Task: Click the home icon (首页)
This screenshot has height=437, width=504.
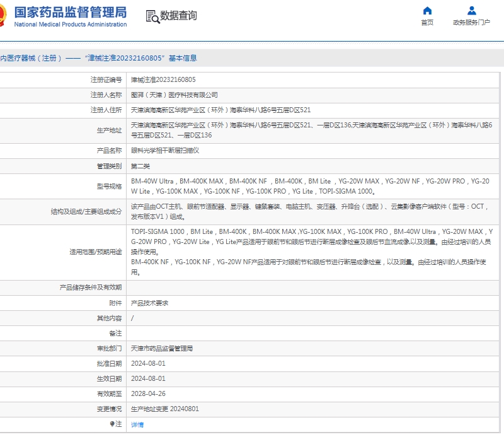Action: (427, 11)
